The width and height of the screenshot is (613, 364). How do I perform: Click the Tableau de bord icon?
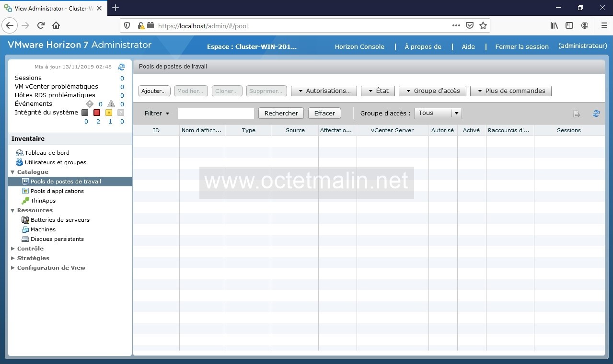[x=19, y=153]
